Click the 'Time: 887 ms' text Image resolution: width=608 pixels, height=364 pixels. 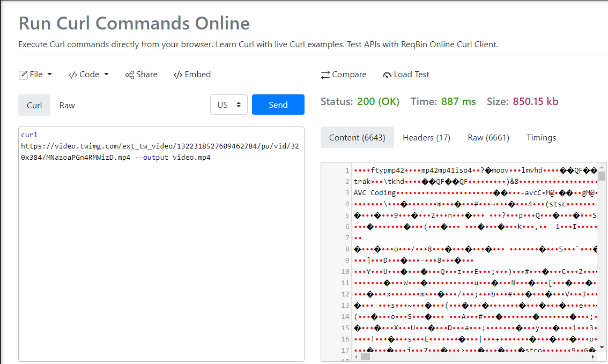click(443, 101)
